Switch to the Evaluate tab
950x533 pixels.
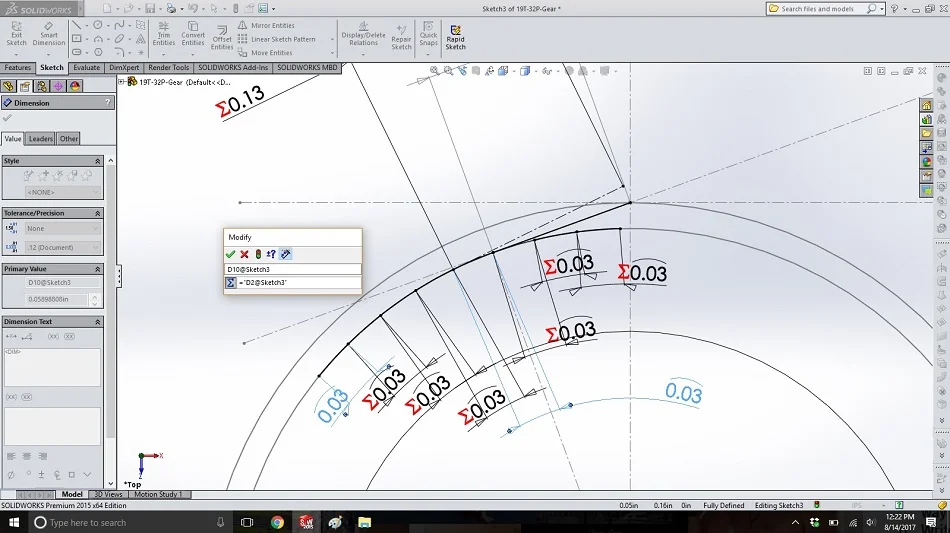click(x=87, y=67)
